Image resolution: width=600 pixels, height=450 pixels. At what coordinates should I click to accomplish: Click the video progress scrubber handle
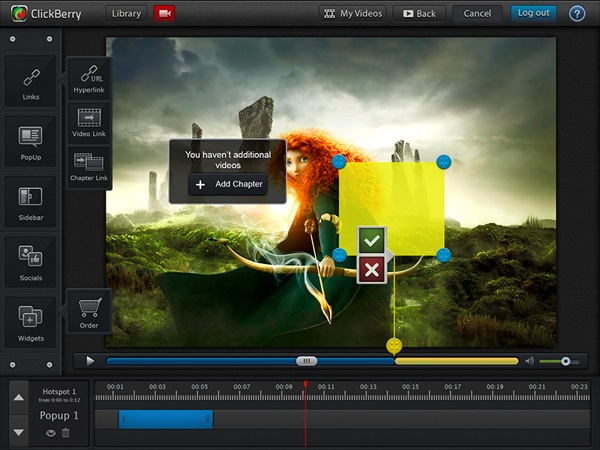tap(307, 361)
